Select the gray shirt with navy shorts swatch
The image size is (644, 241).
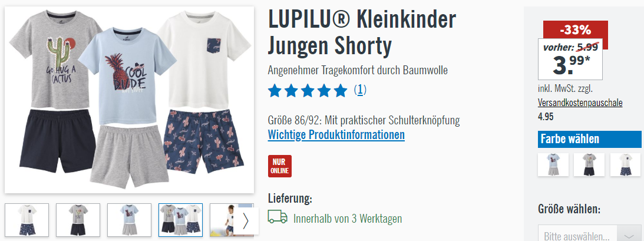[x=589, y=164]
